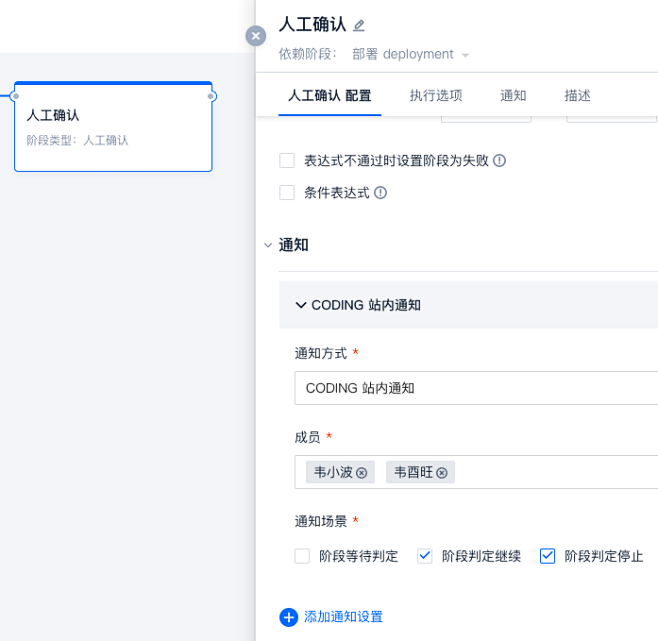Click the 添加通知设置 link

pyautogui.click(x=343, y=617)
